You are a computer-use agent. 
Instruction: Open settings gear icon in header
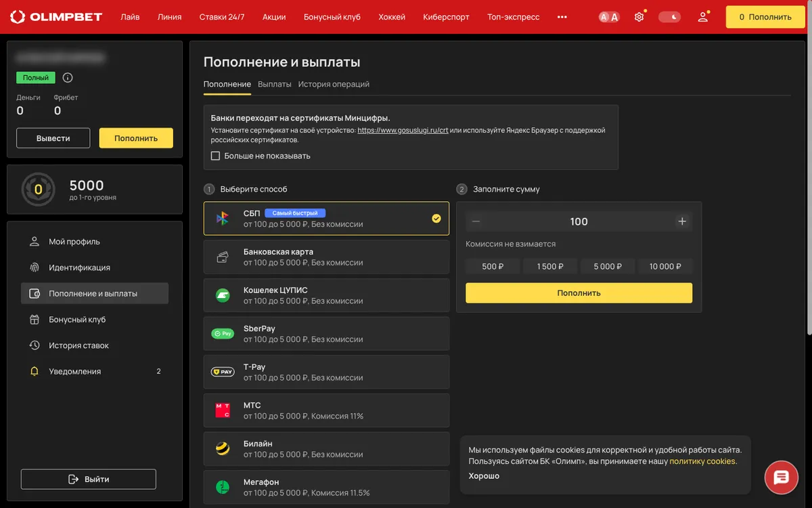639,17
